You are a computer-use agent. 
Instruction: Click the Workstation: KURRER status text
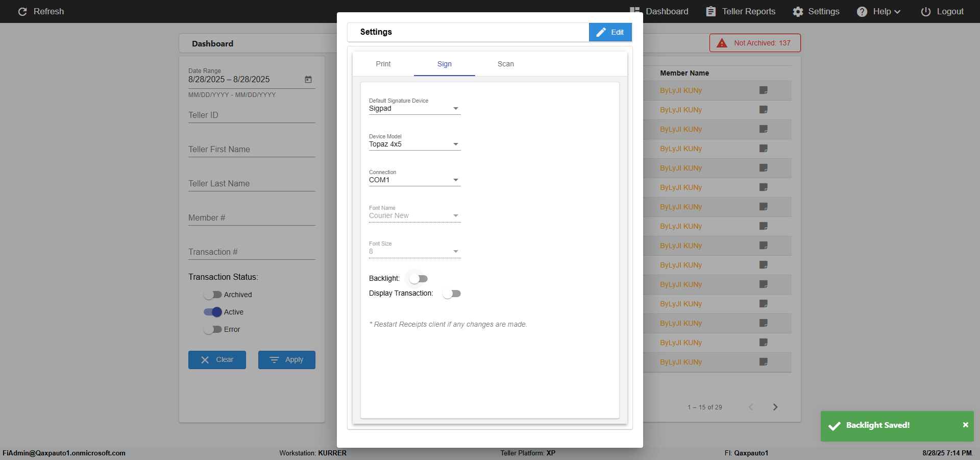pos(313,453)
